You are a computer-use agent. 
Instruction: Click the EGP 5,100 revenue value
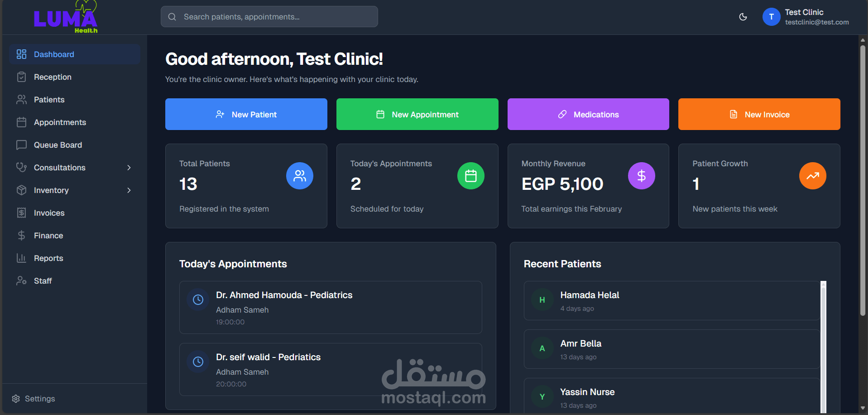pyautogui.click(x=562, y=184)
